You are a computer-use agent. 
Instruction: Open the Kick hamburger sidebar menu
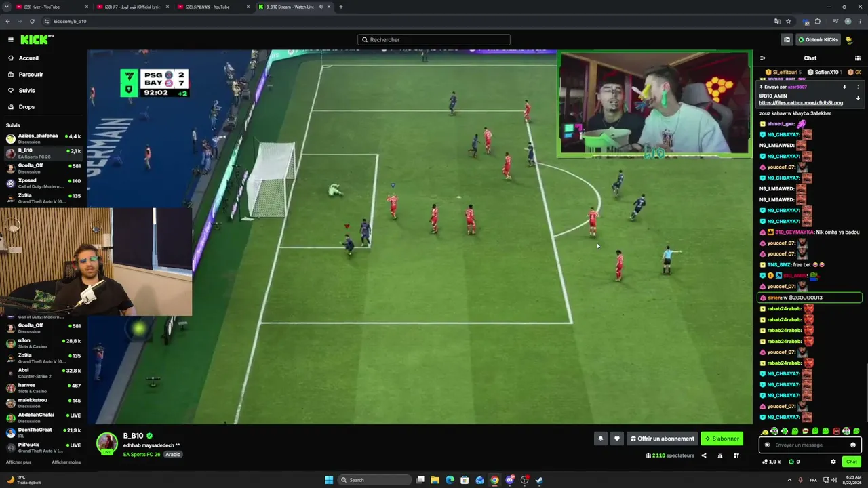[10, 40]
